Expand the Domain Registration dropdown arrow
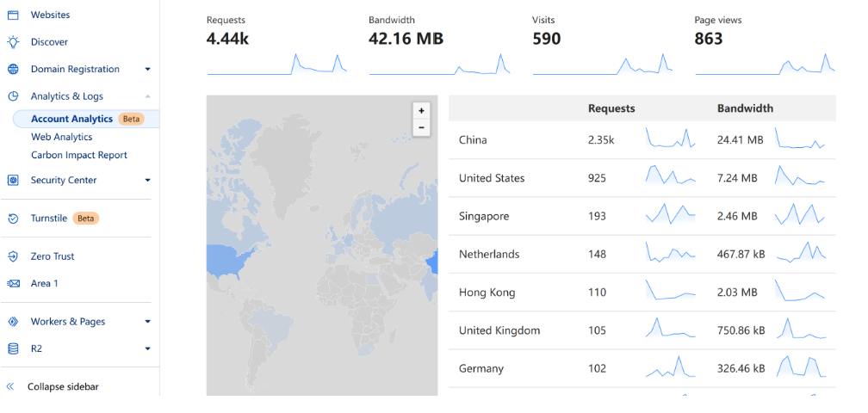868x413 pixels. tap(147, 69)
